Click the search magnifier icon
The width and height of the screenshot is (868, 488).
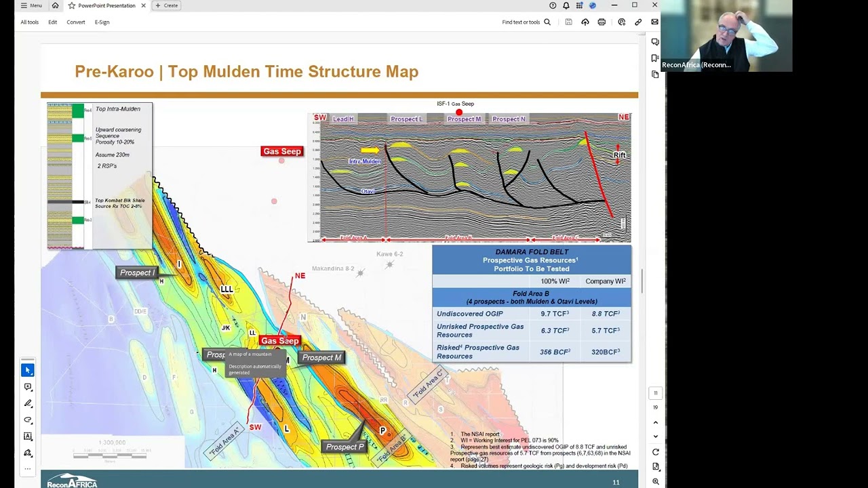(x=547, y=22)
